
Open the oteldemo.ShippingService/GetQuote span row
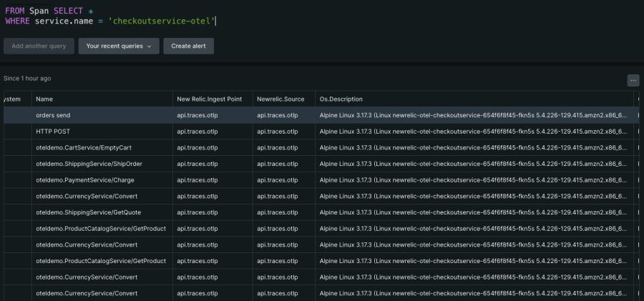point(88,212)
